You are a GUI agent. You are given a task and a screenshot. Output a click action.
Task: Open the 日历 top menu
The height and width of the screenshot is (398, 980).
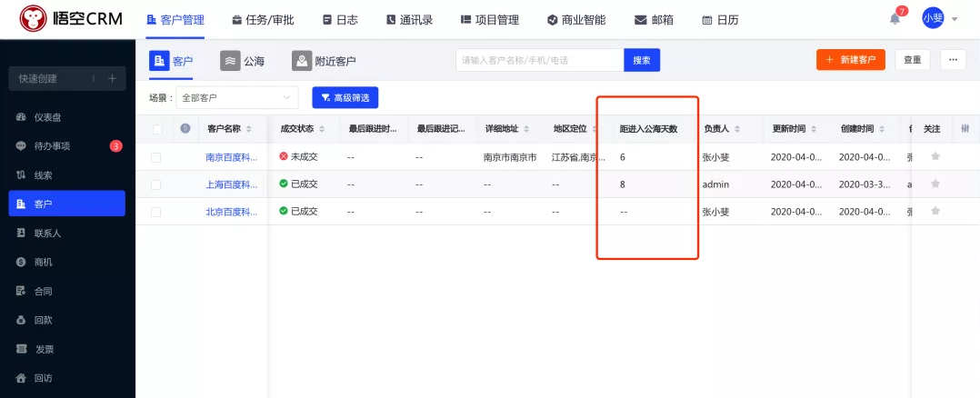720,19
